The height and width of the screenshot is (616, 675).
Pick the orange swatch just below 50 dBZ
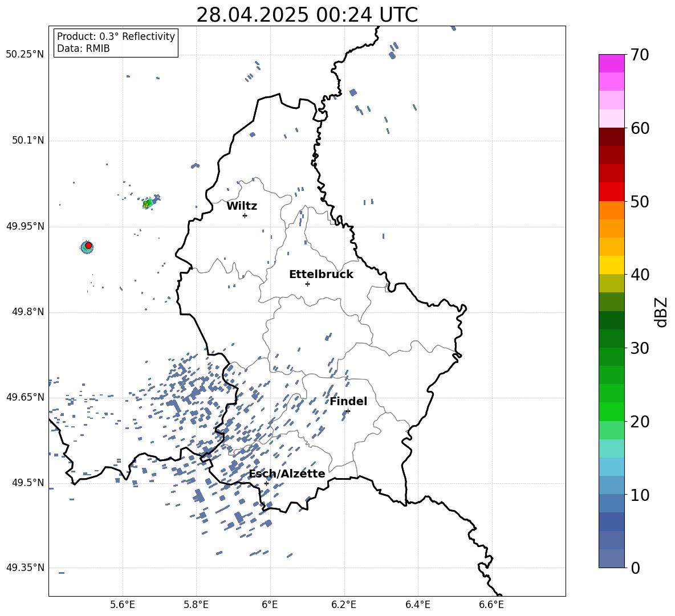click(611, 210)
